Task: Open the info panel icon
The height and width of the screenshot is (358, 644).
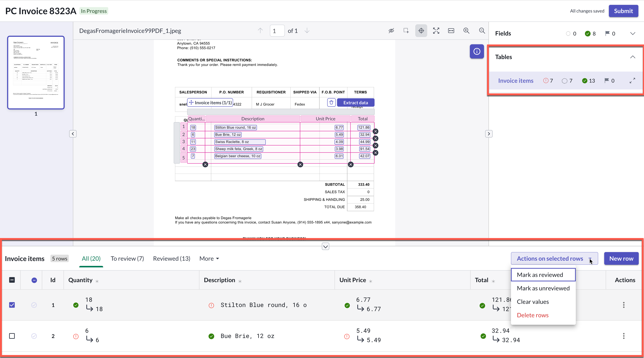Action: coord(477,52)
